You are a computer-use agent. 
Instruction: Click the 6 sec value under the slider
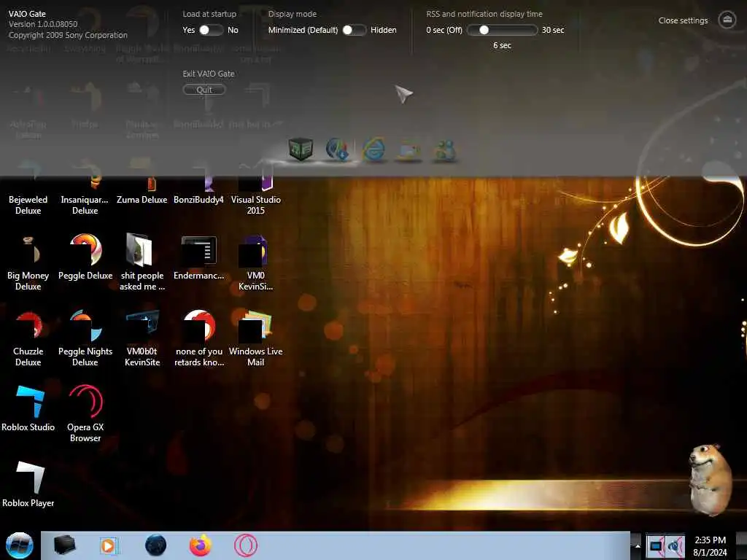502,45
